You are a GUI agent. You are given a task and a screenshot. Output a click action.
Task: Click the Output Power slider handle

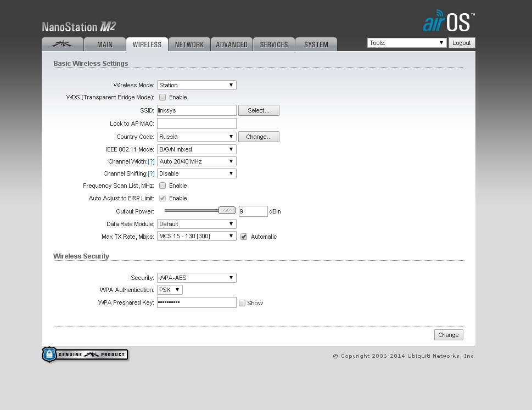coord(227,210)
